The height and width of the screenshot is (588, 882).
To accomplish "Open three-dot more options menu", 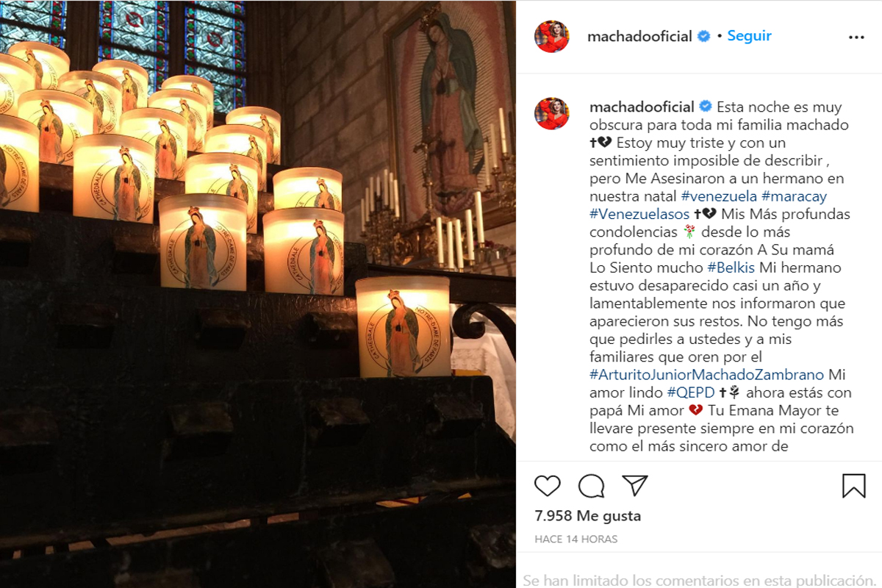I will (856, 37).
